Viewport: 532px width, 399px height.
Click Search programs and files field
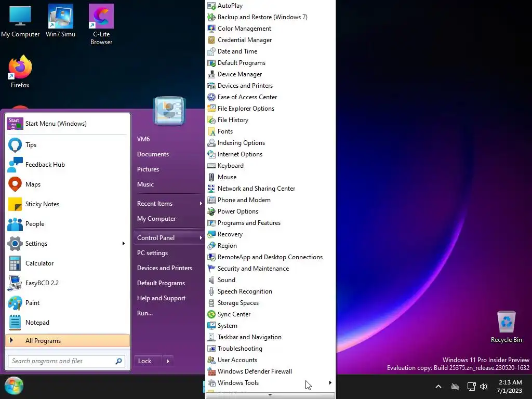coord(66,361)
